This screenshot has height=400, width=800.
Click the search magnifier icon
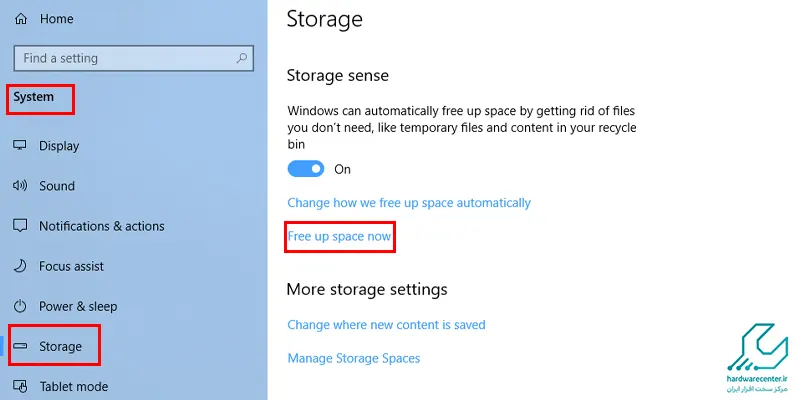[x=242, y=58]
